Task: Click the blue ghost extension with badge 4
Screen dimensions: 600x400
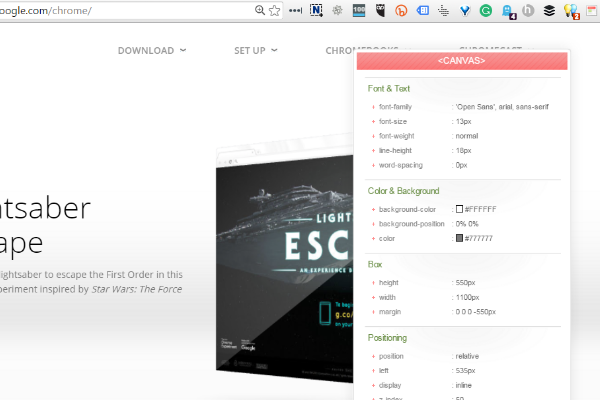Action: [508, 11]
